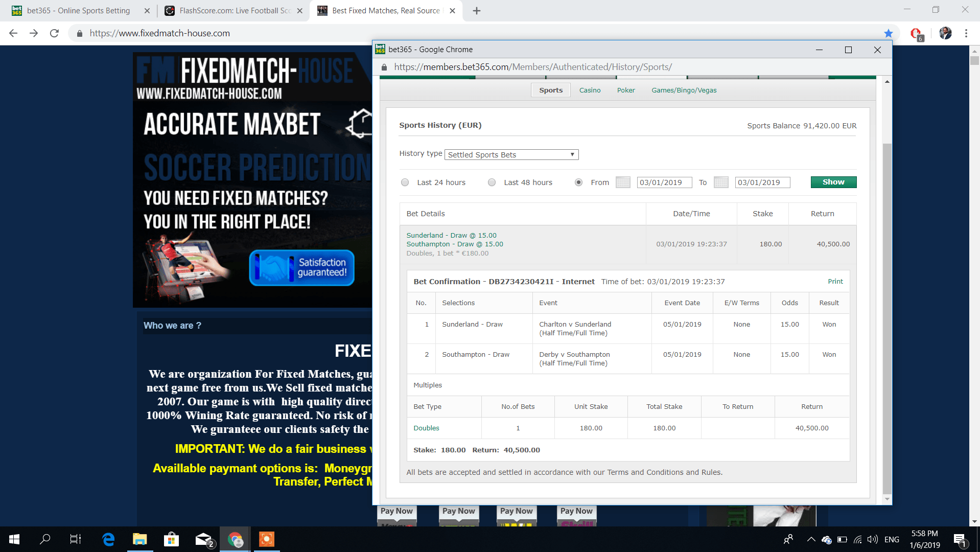
Task: Switch to the Games/Bingo/Vegas tab
Action: 684,90
